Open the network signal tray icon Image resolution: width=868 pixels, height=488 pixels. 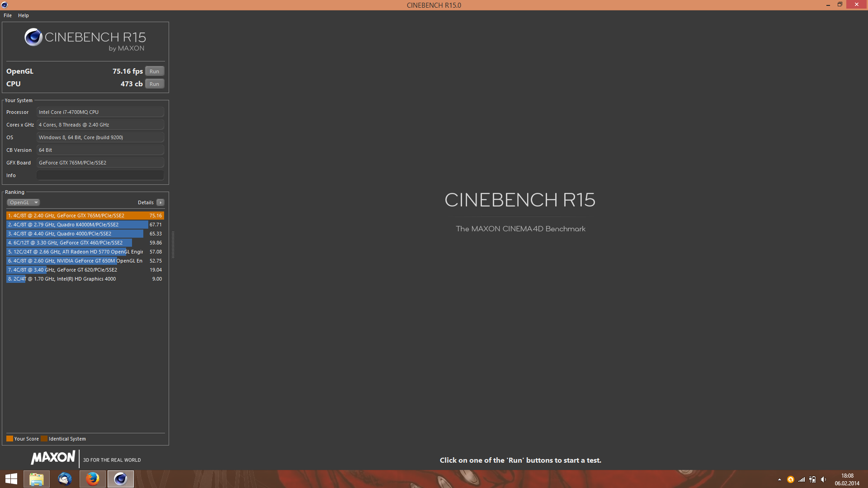pyautogui.click(x=802, y=479)
